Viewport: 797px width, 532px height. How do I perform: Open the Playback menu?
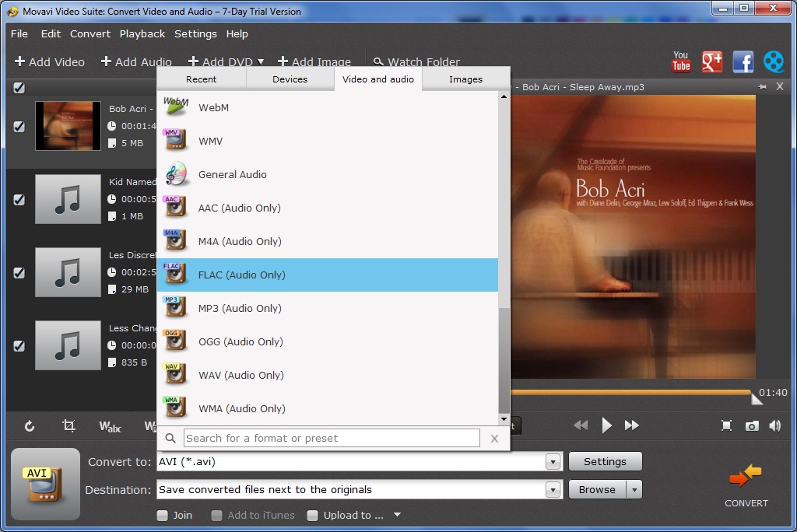pyautogui.click(x=142, y=34)
